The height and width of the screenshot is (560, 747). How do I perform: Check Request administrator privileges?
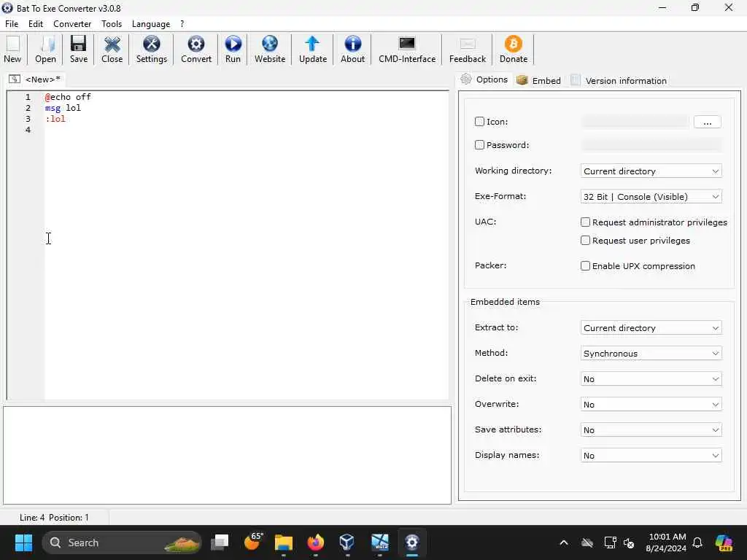[x=585, y=222]
